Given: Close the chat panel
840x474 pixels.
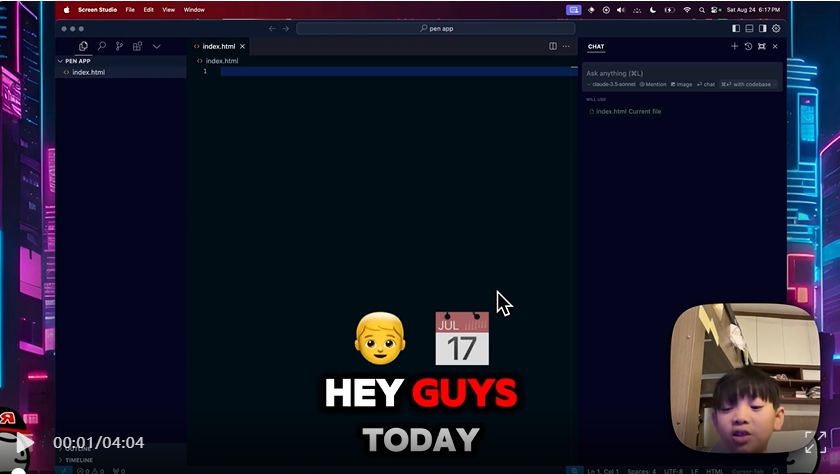Looking at the screenshot, I should click(x=775, y=46).
